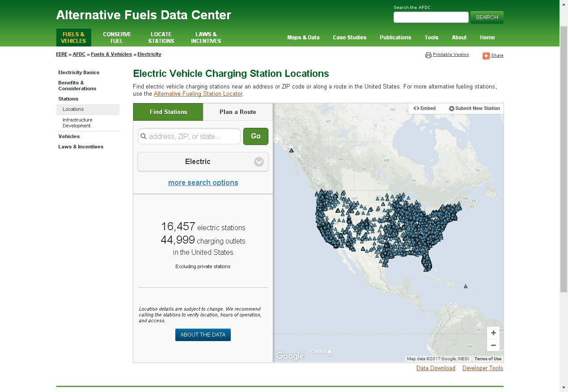This screenshot has height=392, width=568.
Task: Zoom out using the map minus control
Action: coord(493,345)
